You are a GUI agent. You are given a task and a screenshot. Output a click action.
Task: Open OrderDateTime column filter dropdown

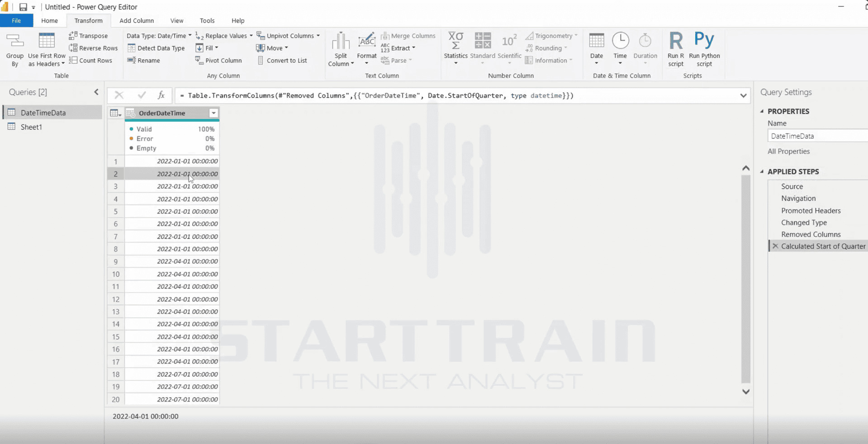[x=213, y=113]
